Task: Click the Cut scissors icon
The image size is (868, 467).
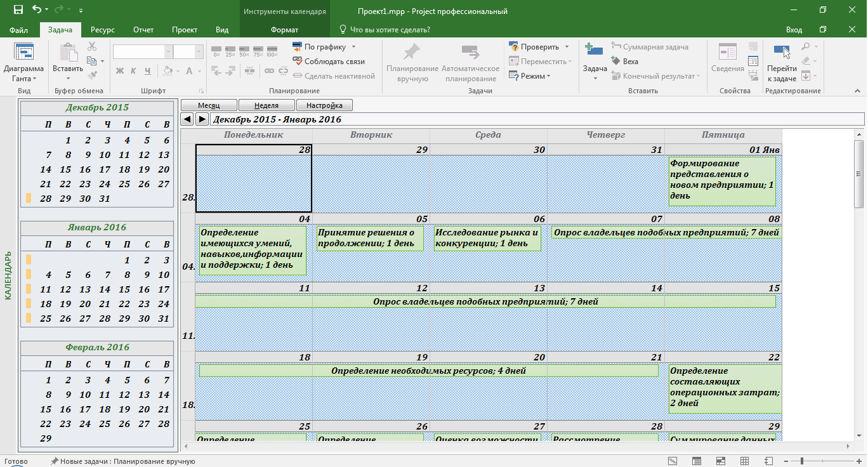Action: (x=92, y=46)
